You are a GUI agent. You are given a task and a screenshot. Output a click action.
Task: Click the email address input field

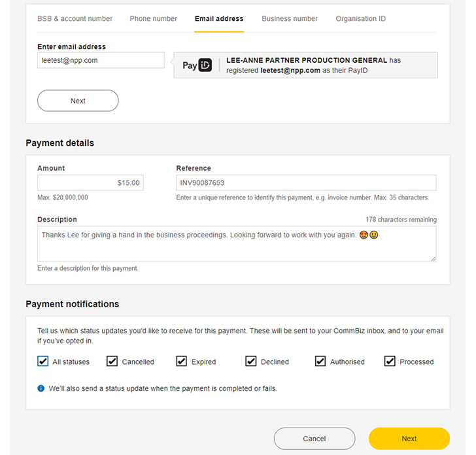coord(101,60)
